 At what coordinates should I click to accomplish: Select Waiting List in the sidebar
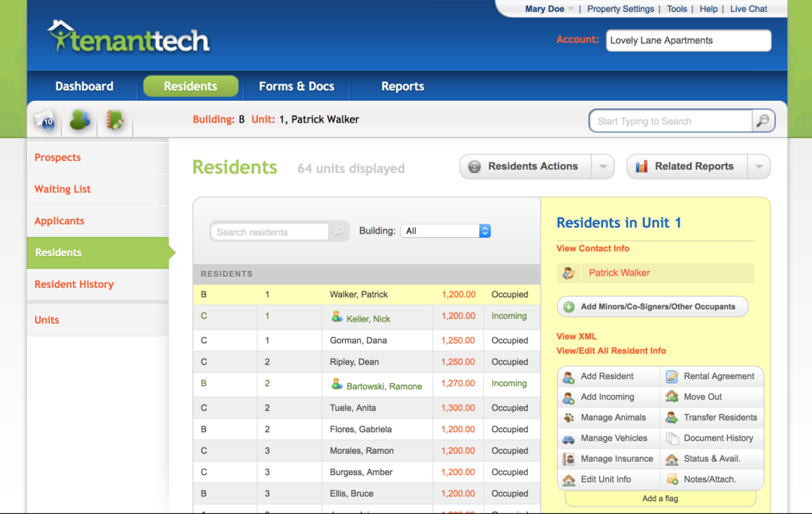pos(62,189)
